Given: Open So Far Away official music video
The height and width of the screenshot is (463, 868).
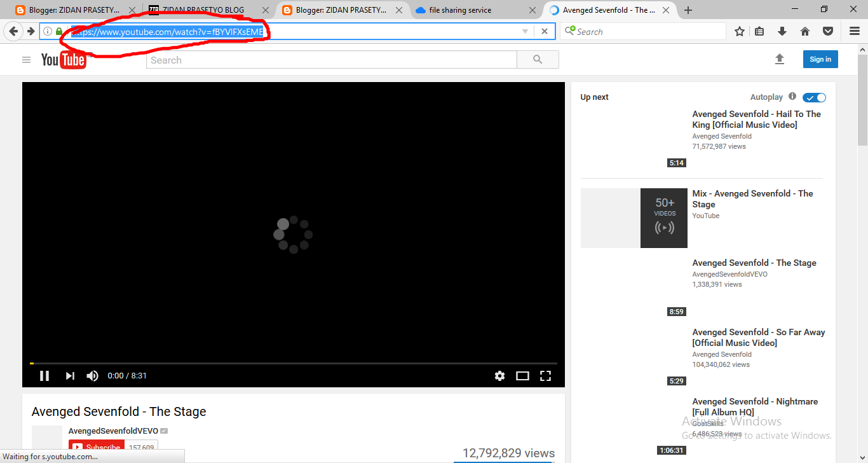Looking at the screenshot, I should [759, 338].
